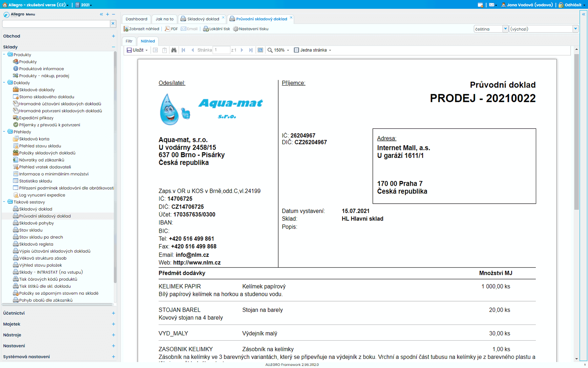This screenshot has height=368, width=588.
Task: Expand the Majetek menu section
Action: click(113, 324)
